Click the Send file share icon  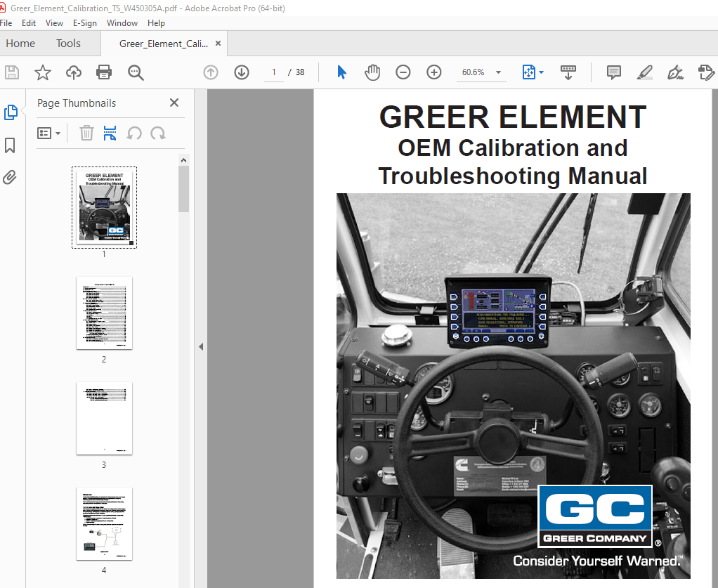coord(706,72)
